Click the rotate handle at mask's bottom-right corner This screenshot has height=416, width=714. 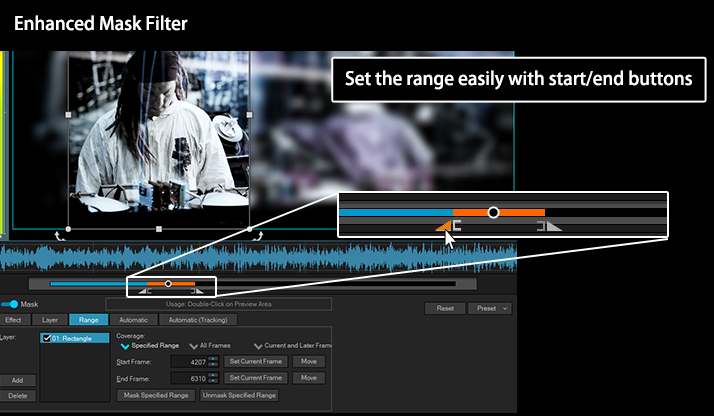pos(258,236)
